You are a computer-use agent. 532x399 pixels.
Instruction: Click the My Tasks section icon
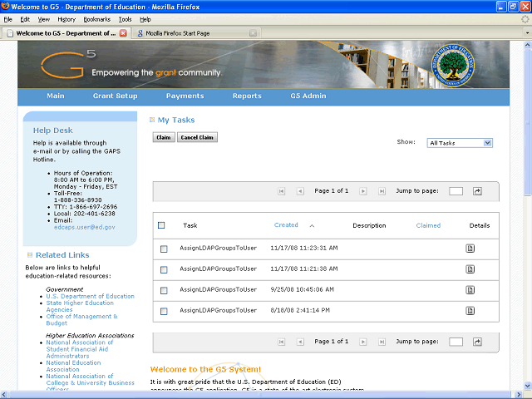coord(152,120)
